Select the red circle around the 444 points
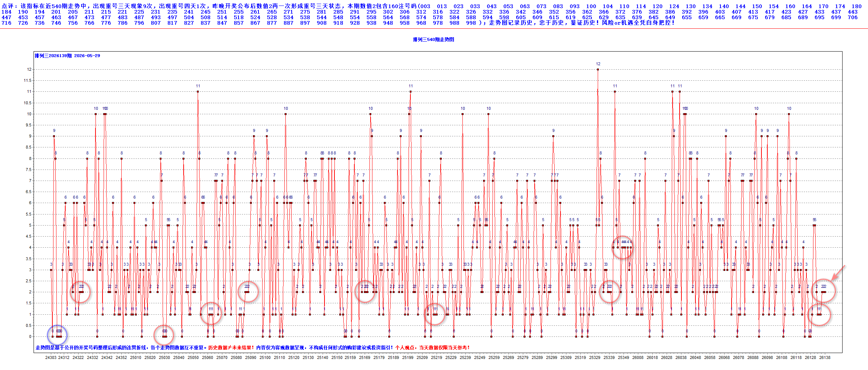This screenshot has width=868, height=370. (x=622, y=247)
